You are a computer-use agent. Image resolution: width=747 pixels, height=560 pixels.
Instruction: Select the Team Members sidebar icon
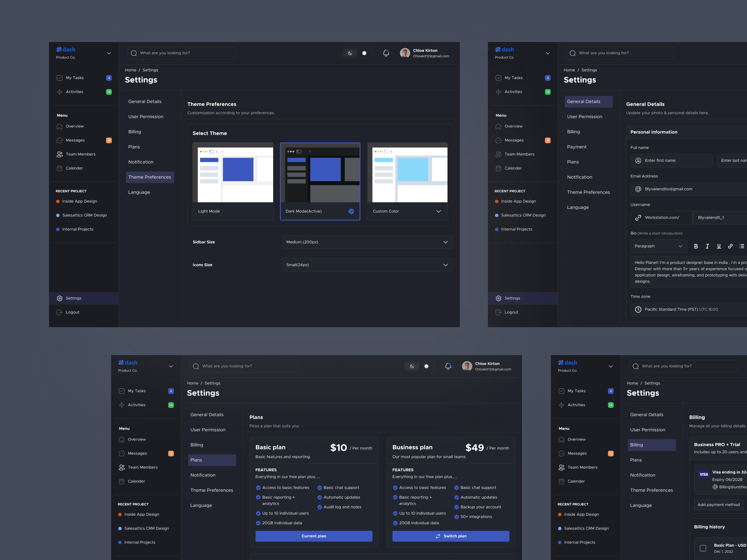[60, 154]
